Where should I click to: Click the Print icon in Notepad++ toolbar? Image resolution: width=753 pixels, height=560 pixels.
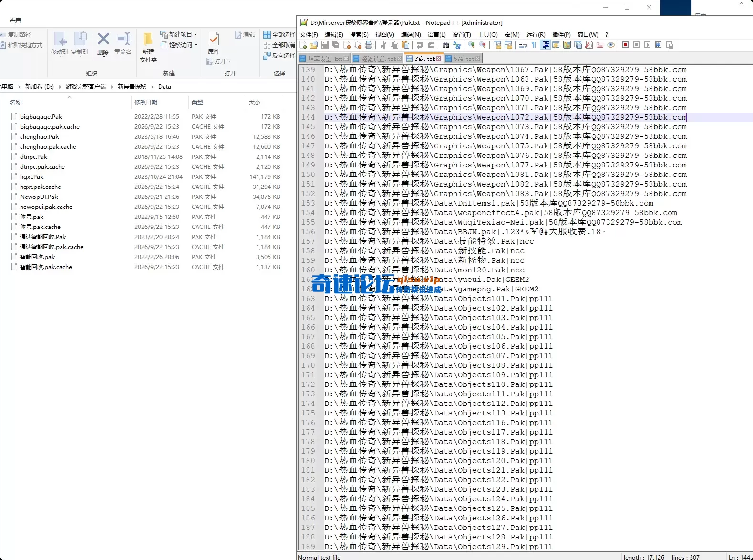369,45
